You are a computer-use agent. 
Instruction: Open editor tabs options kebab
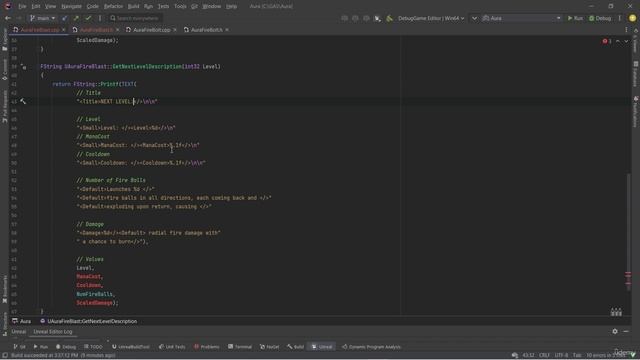point(626,30)
